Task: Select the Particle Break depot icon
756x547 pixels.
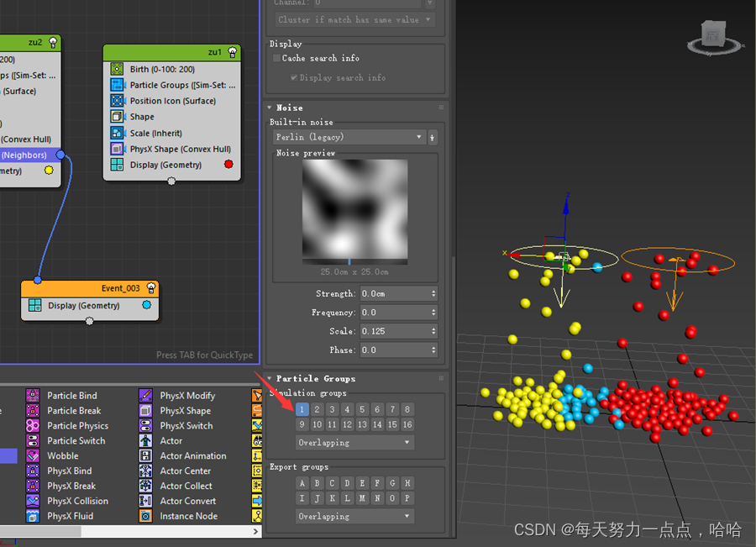Action: tap(33, 411)
